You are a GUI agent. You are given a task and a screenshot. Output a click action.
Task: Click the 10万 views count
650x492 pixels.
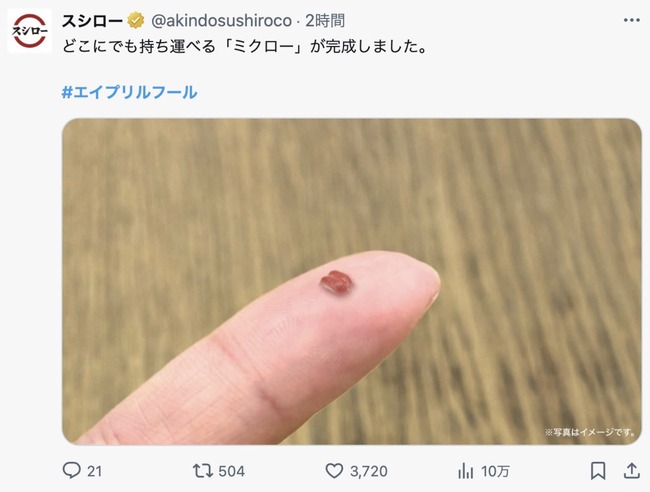[495, 471]
